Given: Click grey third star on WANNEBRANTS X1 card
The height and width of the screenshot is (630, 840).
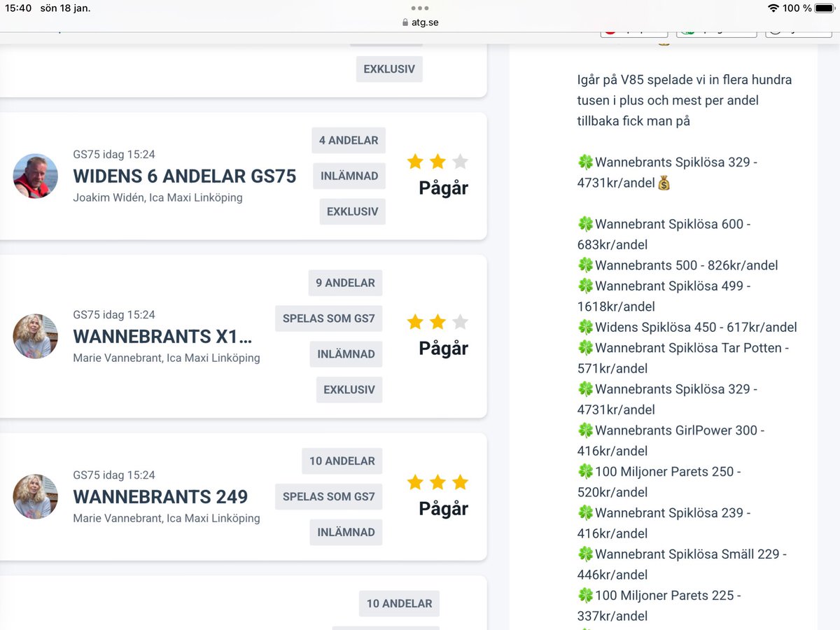Looking at the screenshot, I should 460,322.
